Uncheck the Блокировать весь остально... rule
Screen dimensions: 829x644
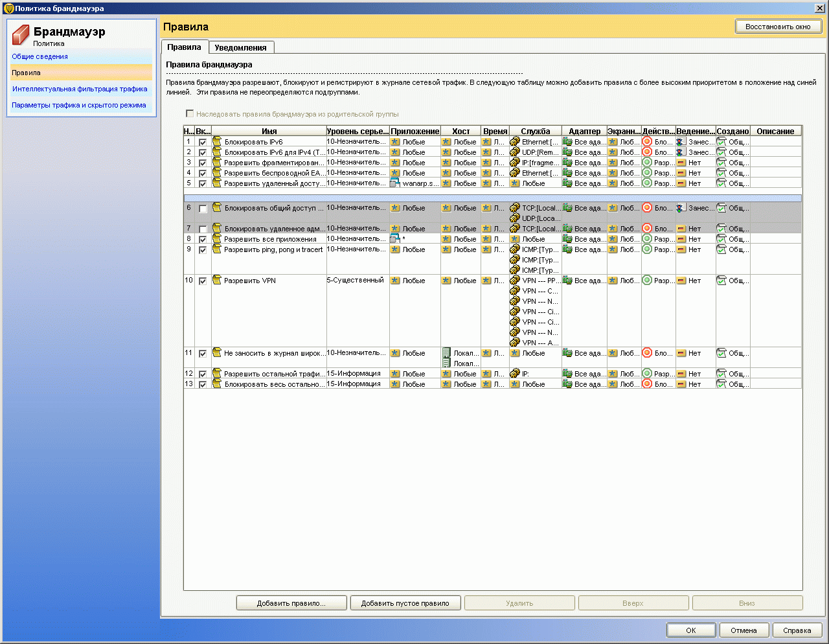tap(203, 384)
